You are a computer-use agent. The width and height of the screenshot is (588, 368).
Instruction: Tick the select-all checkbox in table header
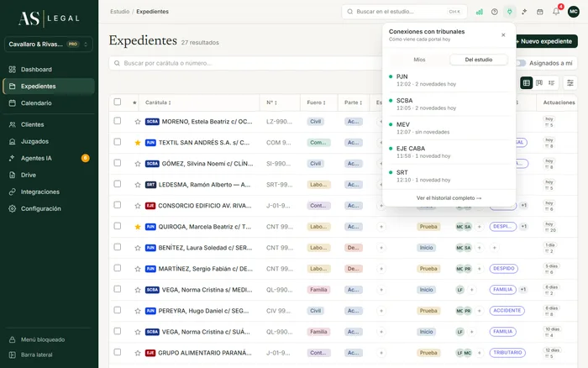(118, 102)
